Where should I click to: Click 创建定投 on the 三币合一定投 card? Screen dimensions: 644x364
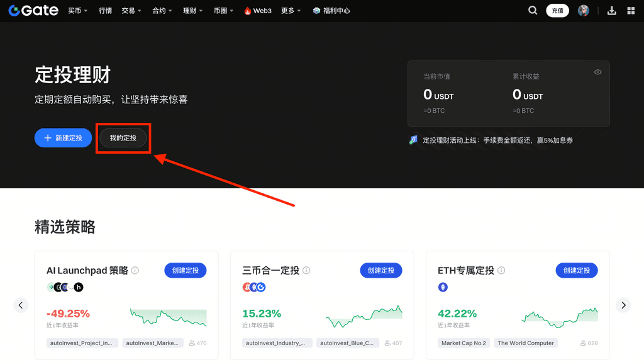pos(380,270)
